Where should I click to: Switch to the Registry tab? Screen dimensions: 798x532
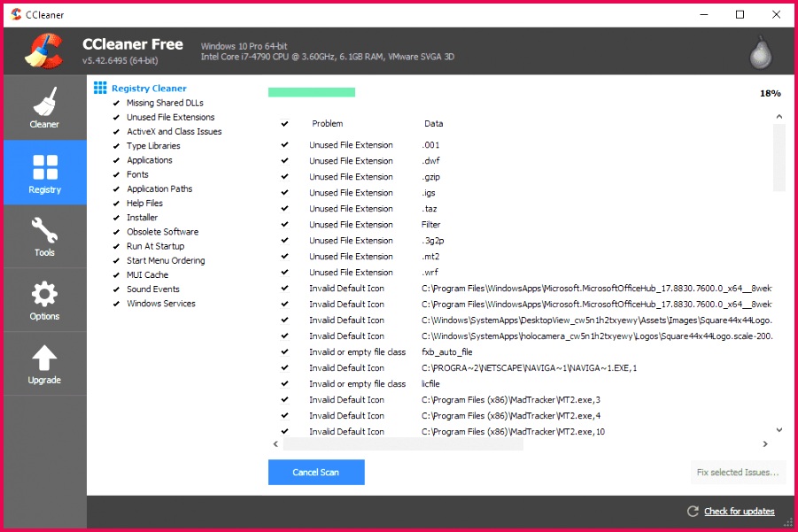click(43, 173)
